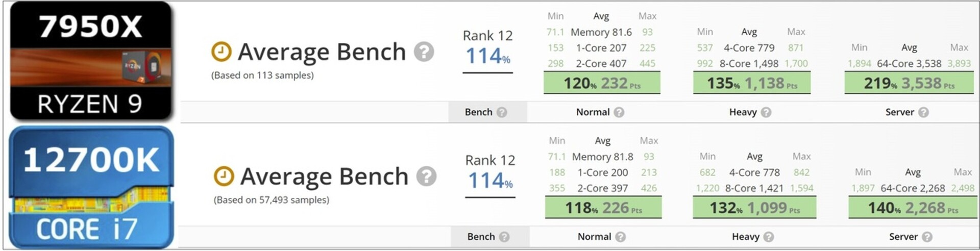Click the 7950X Rank 12 114% score
This screenshot has width=980, height=251.
(487, 51)
